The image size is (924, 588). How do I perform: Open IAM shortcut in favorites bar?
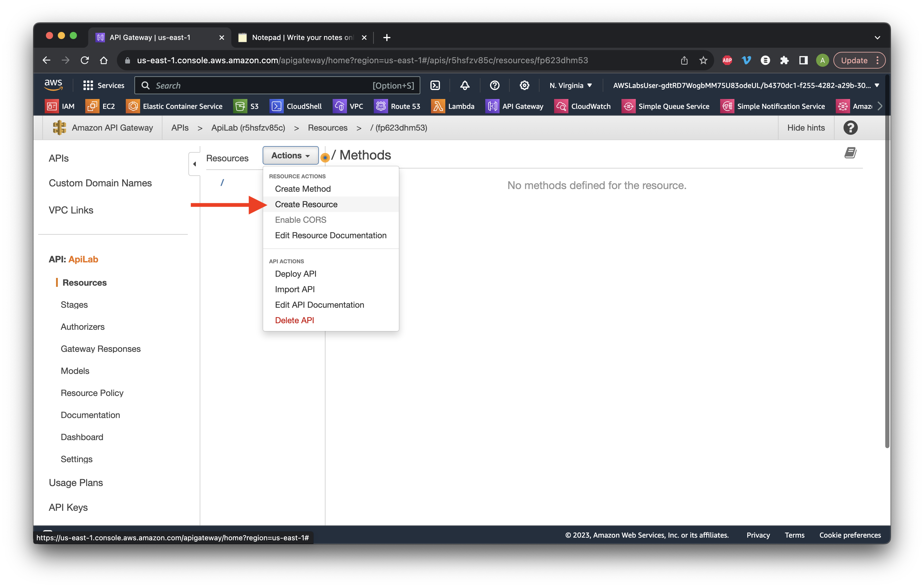click(60, 106)
